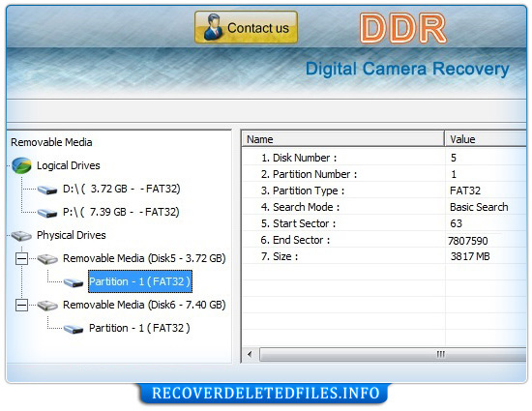The image size is (532, 411).
Task: Select the D:\ drive icon
Action: [x=47, y=190]
